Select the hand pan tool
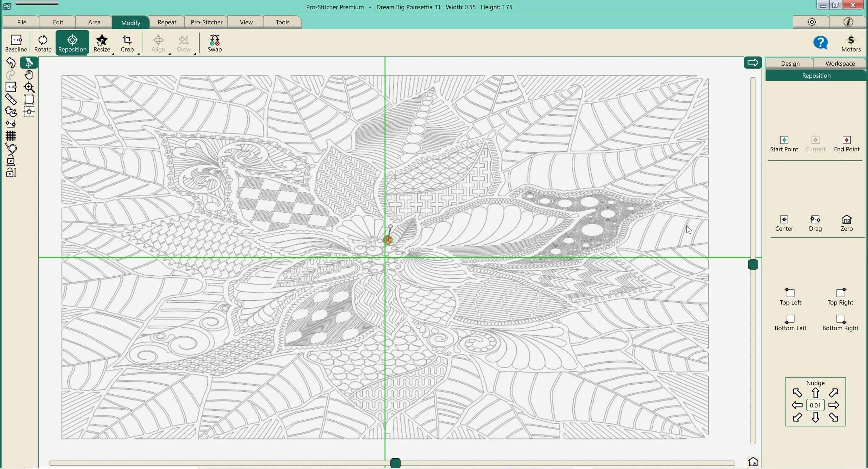868x469 pixels. pyautogui.click(x=29, y=75)
